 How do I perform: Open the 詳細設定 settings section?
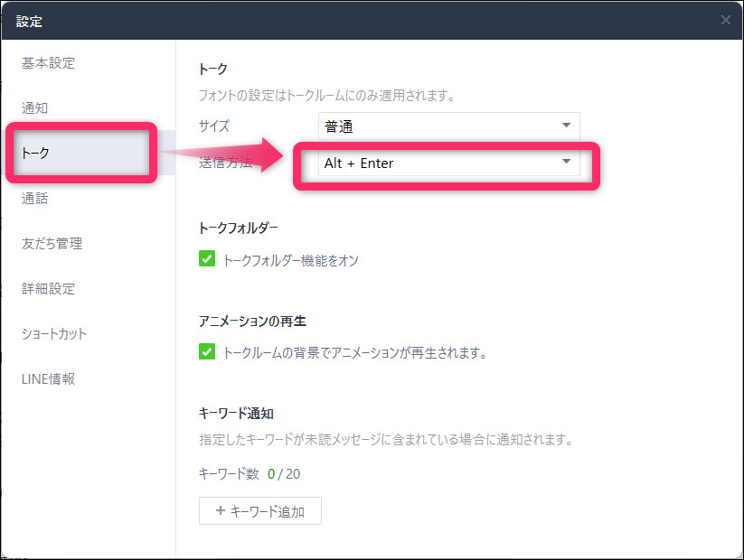(48, 288)
